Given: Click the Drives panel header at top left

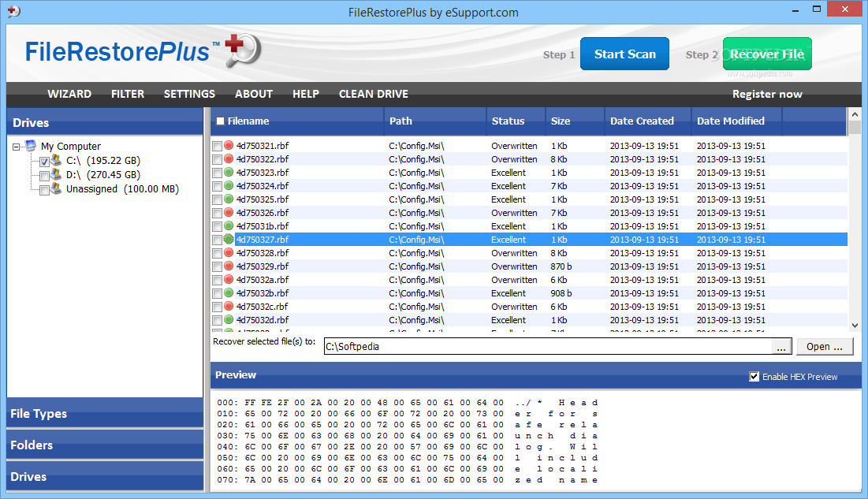Looking at the screenshot, I should (105, 122).
